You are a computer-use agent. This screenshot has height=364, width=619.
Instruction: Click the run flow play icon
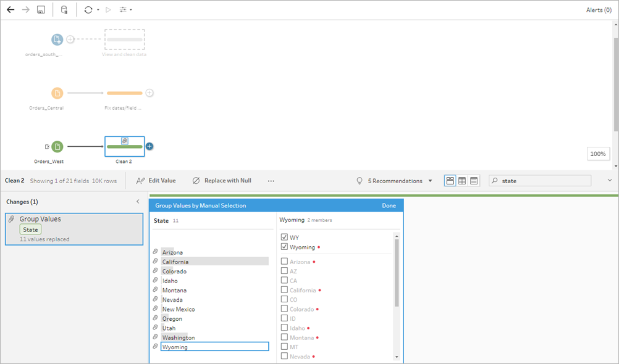tap(108, 9)
